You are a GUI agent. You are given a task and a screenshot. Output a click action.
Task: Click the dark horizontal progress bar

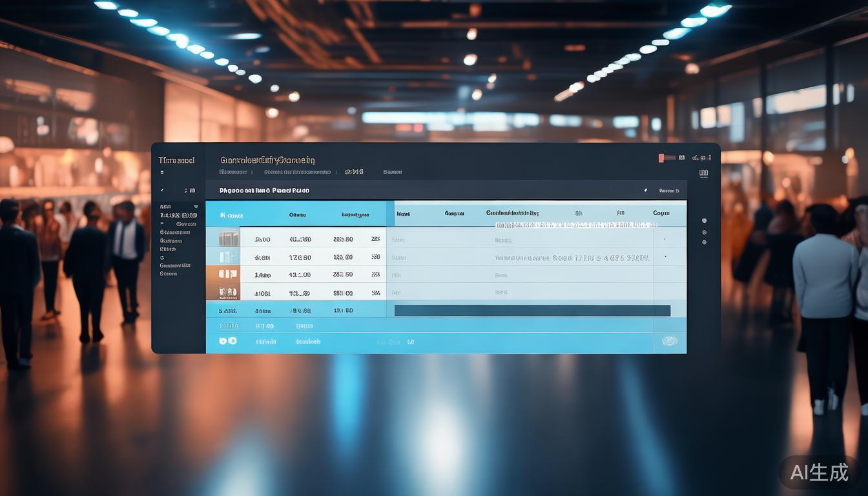click(x=532, y=311)
